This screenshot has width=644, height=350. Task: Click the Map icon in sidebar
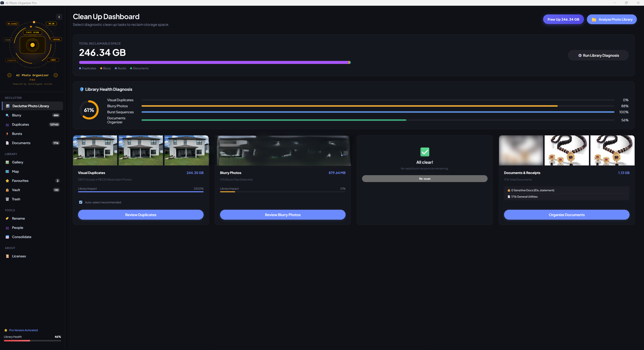(7, 171)
